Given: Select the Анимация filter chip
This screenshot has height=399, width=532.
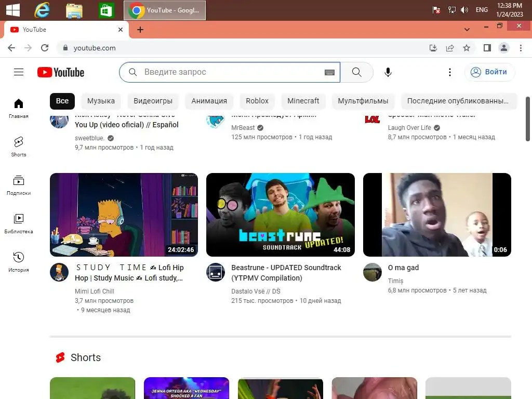Looking at the screenshot, I should [x=209, y=101].
